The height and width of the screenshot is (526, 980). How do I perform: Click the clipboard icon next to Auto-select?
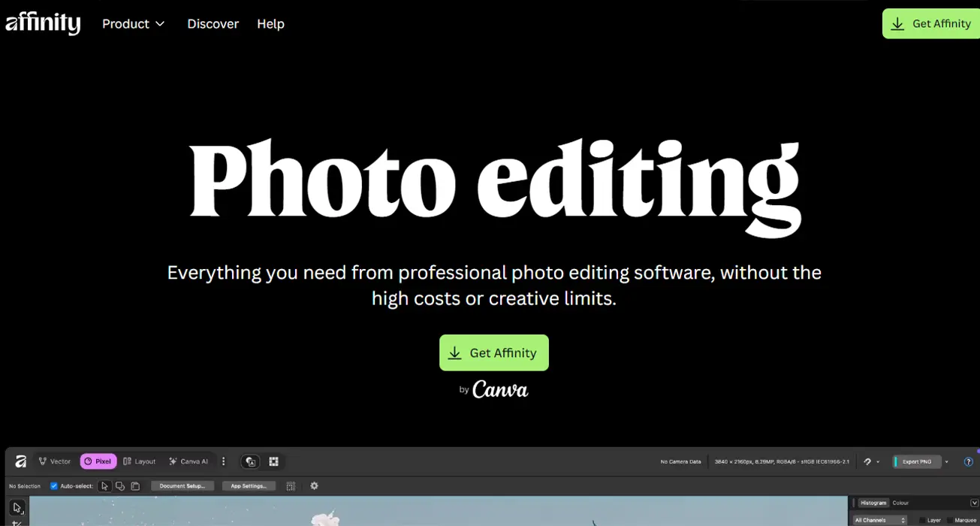pyautogui.click(x=136, y=486)
